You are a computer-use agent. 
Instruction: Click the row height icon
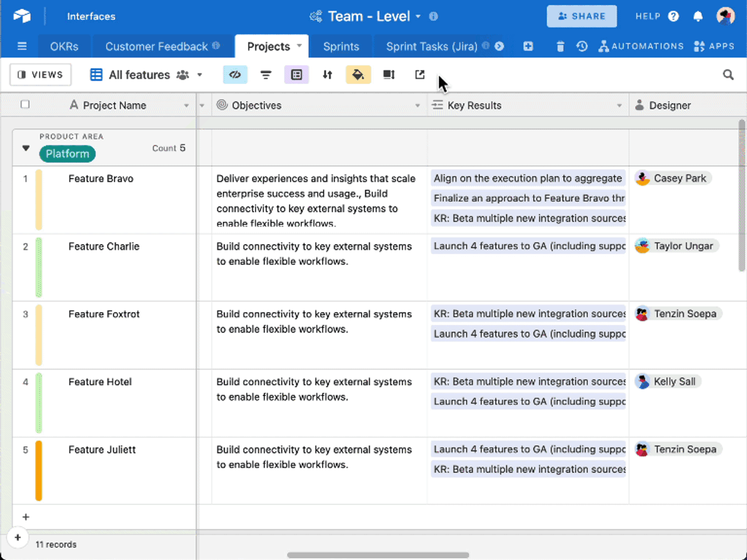coord(389,75)
